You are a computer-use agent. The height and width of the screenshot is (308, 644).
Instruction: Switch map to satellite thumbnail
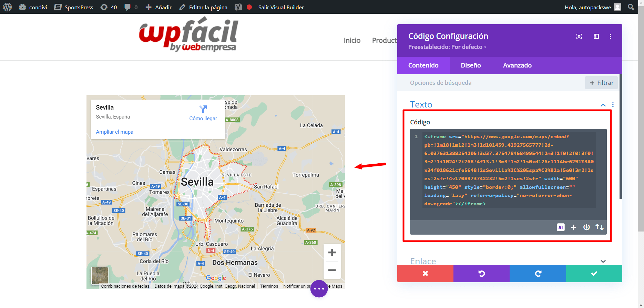point(100,275)
